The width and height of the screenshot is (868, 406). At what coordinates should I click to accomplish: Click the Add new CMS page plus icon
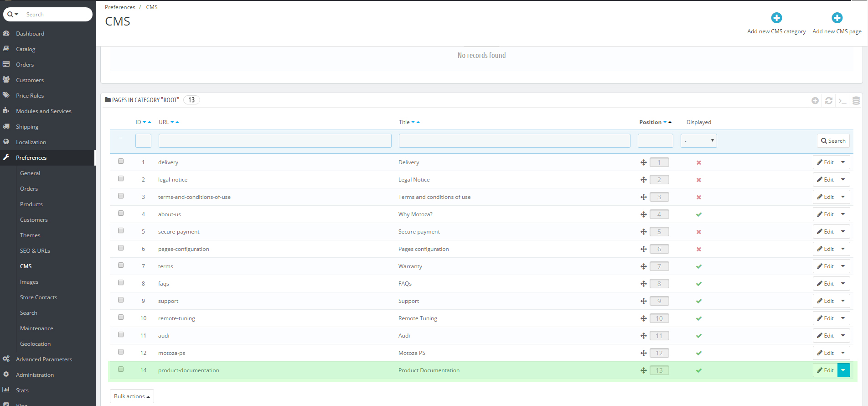coord(837,18)
